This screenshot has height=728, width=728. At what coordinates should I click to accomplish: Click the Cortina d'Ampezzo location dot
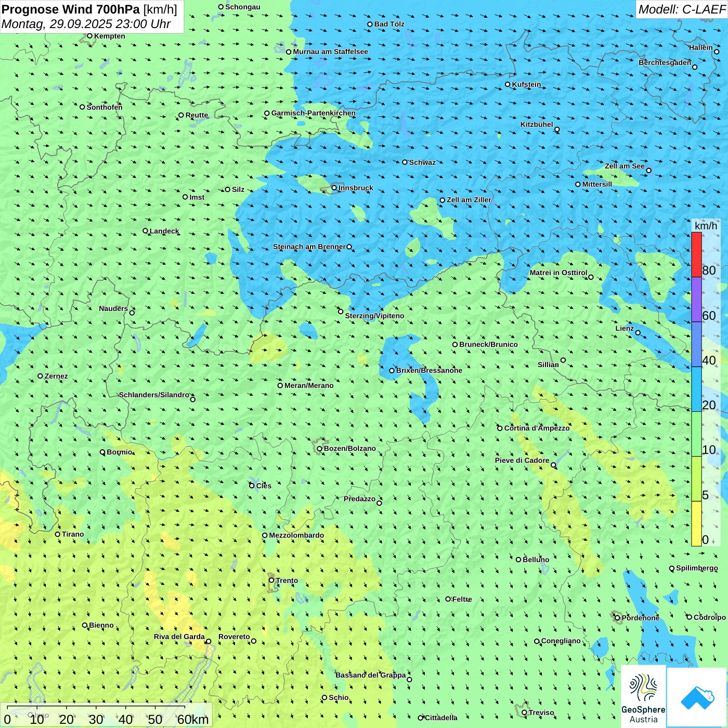click(x=500, y=428)
